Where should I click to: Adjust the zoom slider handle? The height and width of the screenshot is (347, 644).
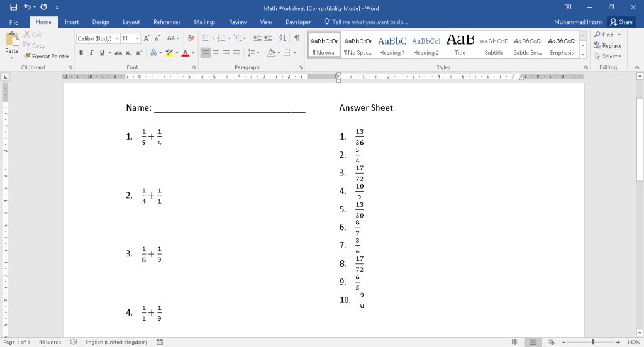[592, 342]
